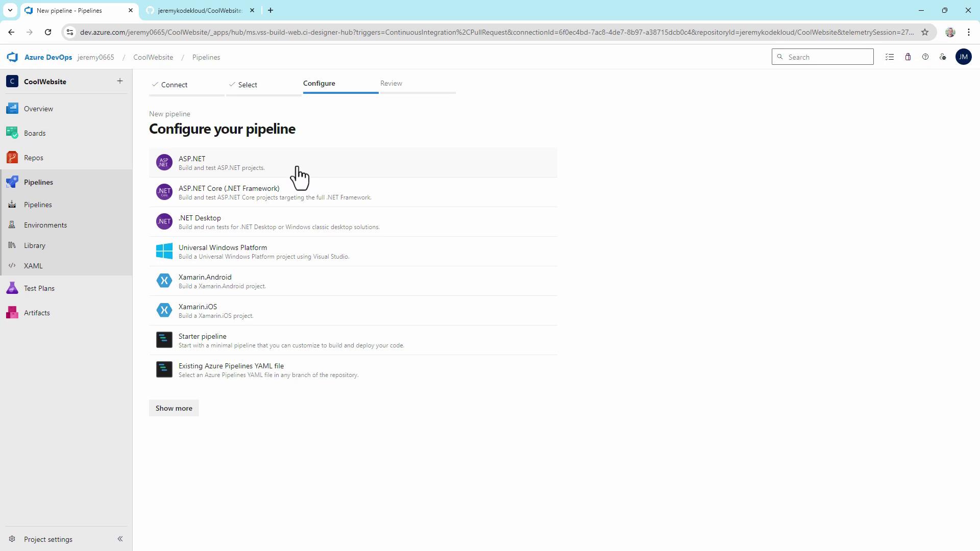The height and width of the screenshot is (551, 980).
Task: Click the ASP.NET template icon
Action: tap(164, 162)
